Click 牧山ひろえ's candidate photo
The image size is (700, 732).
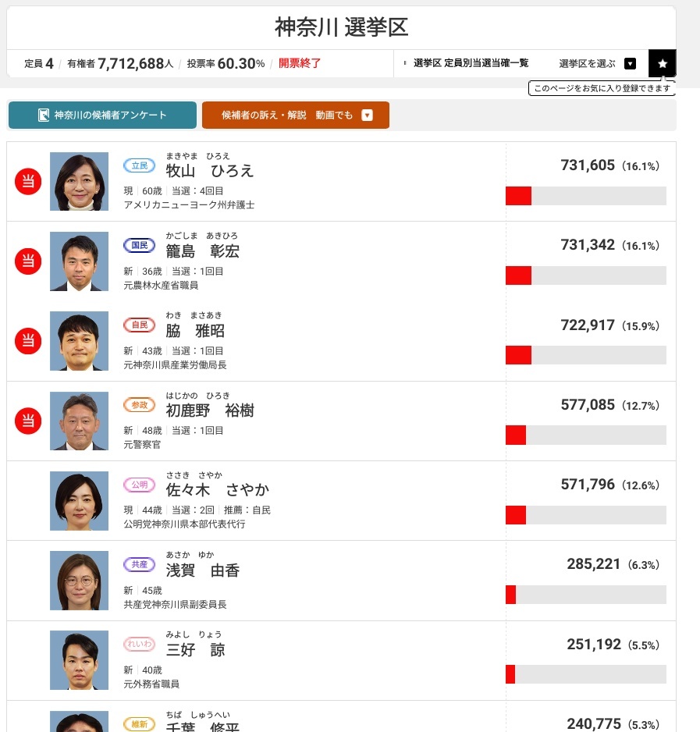point(79,181)
